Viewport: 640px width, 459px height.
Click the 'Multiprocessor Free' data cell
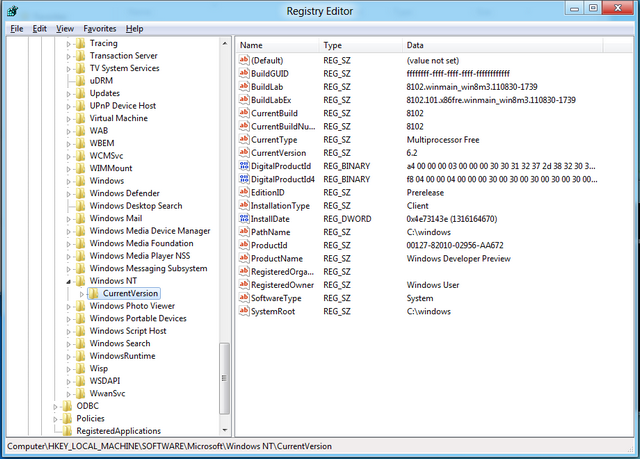pyautogui.click(x=443, y=140)
